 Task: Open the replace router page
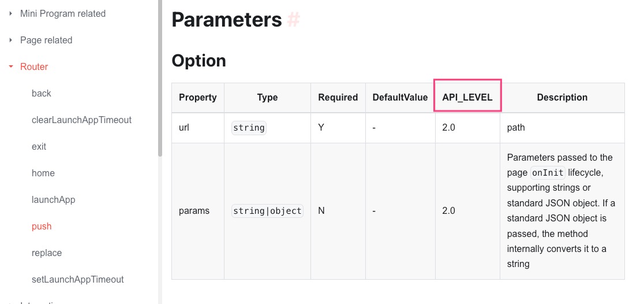click(x=47, y=253)
